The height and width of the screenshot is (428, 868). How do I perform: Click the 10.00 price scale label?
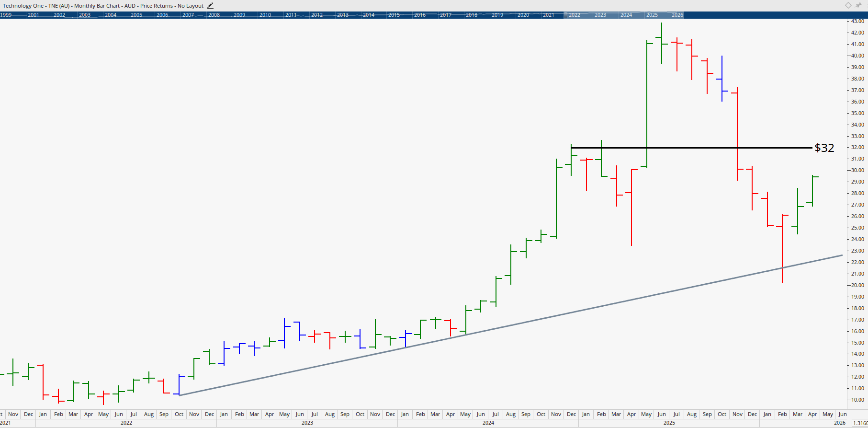coord(857,400)
